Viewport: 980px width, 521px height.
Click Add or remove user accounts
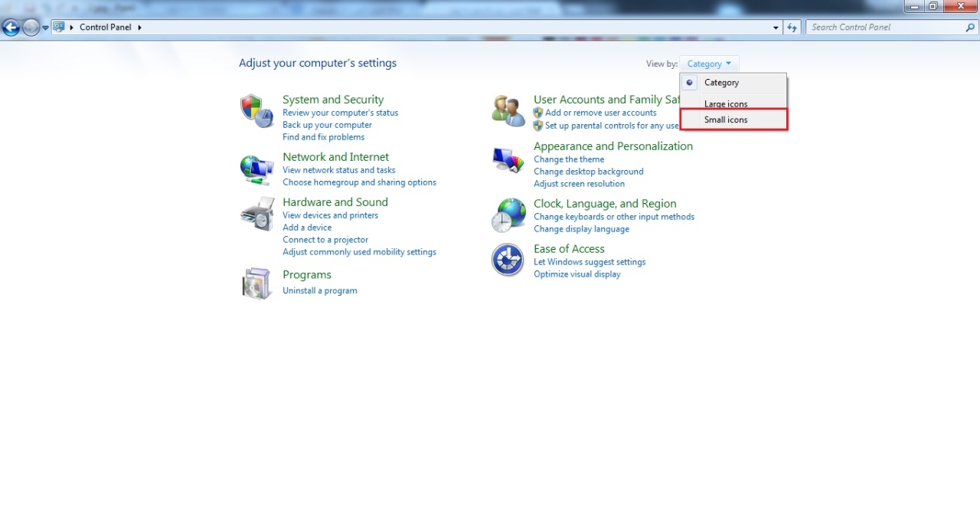pos(601,113)
